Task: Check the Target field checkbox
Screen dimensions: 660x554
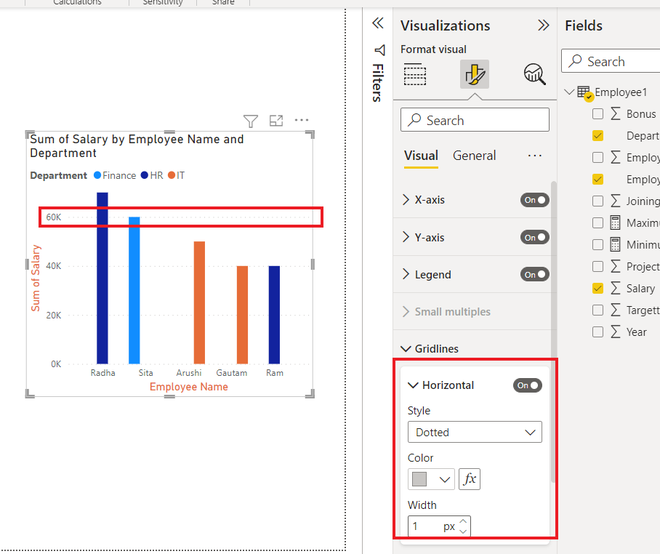Action: [598, 310]
